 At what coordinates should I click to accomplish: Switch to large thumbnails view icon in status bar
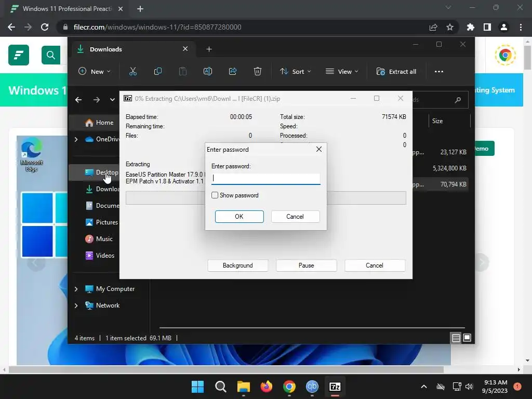click(x=467, y=338)
